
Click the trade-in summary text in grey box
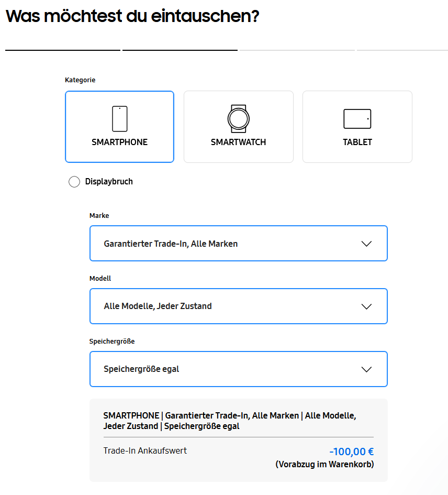[229, 421]
